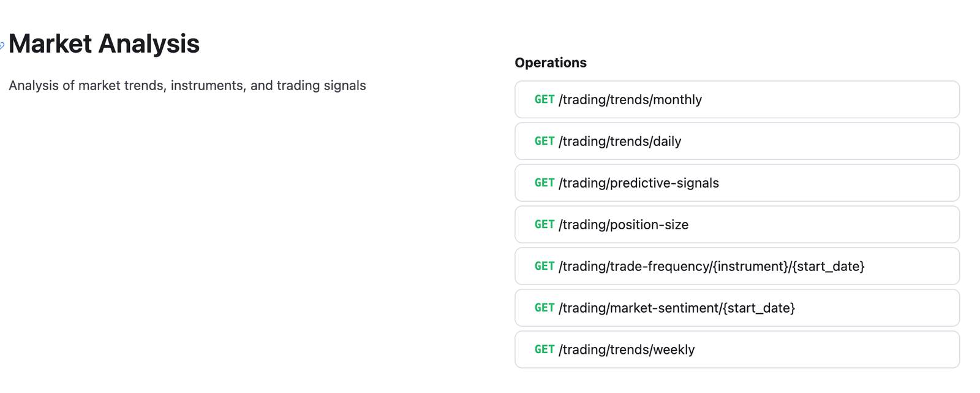Click GET badge of trends/weekly
This screenshot has width=980, height=393.
544,350
